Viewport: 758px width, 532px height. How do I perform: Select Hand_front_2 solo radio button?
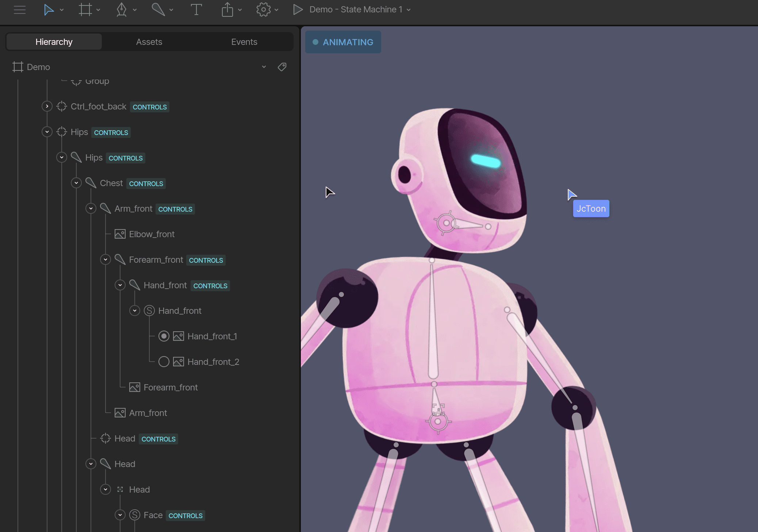tap(164, 362)
